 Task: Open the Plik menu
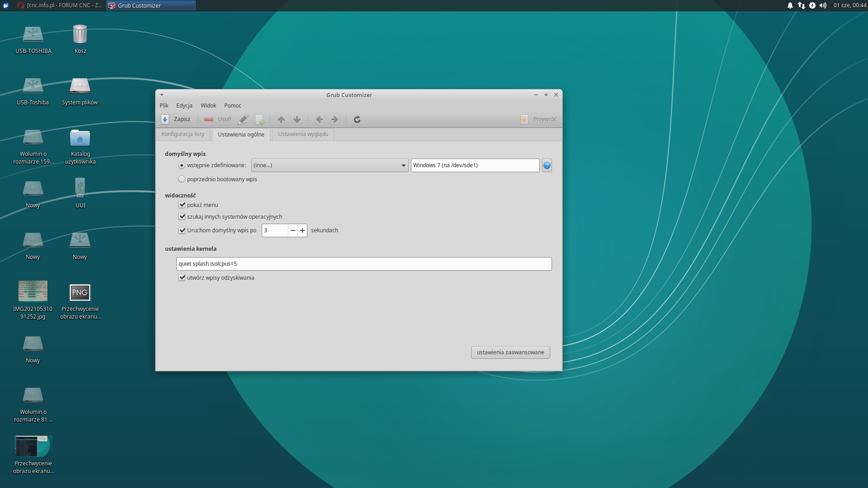(164, 106)
